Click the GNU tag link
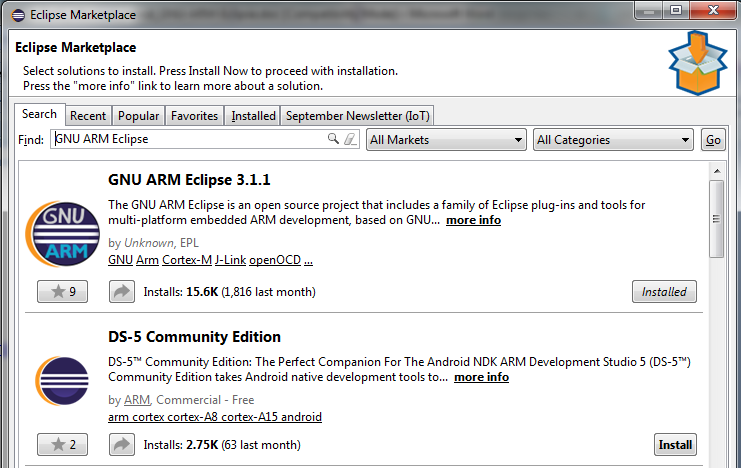The height and width of the screenshot is (468, 741). 121,260
